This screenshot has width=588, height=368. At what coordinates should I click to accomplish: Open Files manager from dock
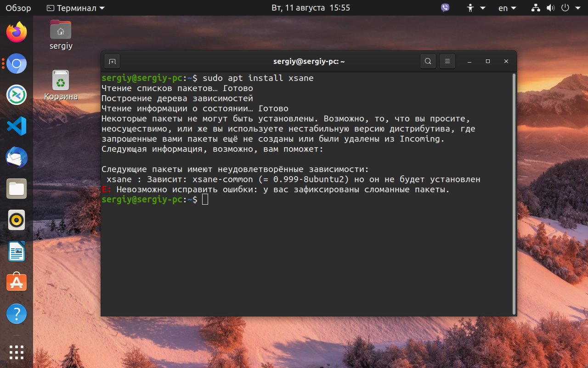17,189
